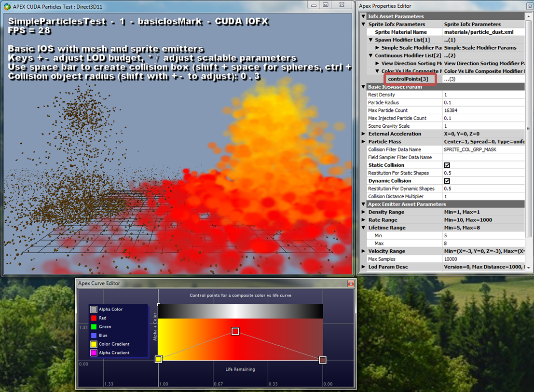Click the empty Field Sampler Filter Data Name field
The width and height of the screenshot is (534, 392).
click(484, 157)
